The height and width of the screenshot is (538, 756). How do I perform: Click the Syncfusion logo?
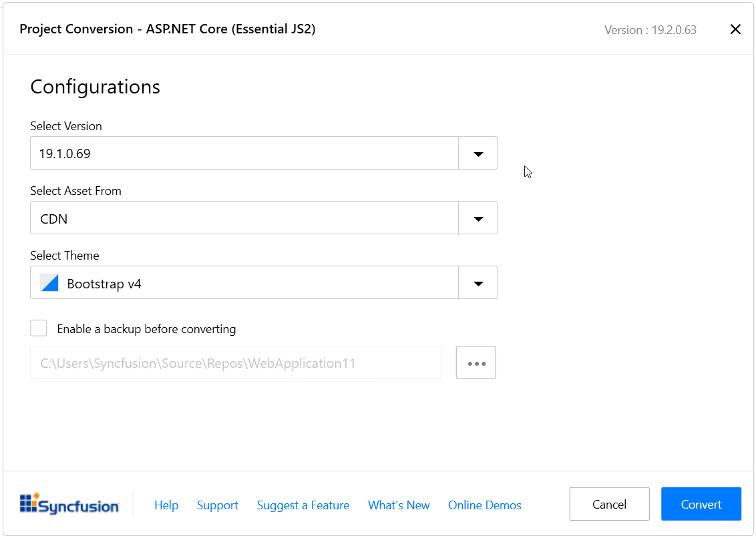point(69,504)
